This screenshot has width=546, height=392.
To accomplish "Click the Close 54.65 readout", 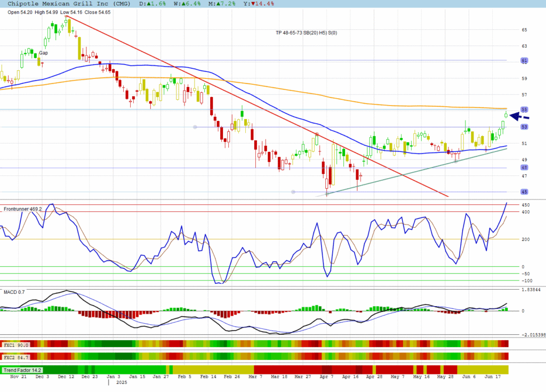I will click(98, 12).
